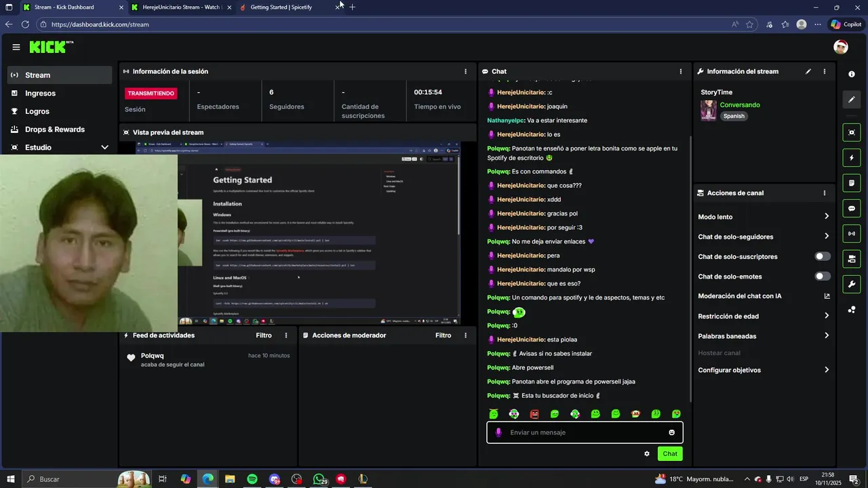Toggle the chat bubble widget icon
The width and height of the screenshot is (868, 488).
852,209
